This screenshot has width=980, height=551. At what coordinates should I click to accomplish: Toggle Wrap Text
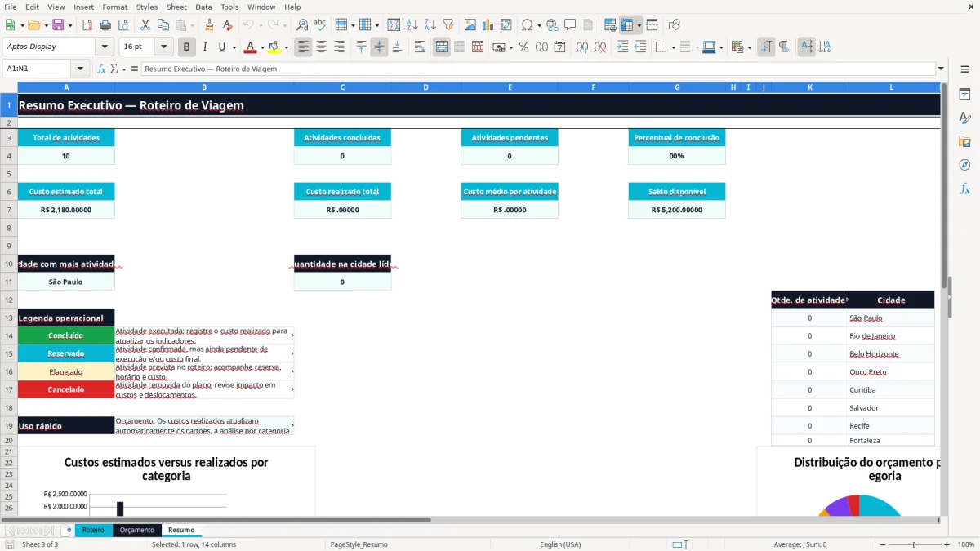420,47
